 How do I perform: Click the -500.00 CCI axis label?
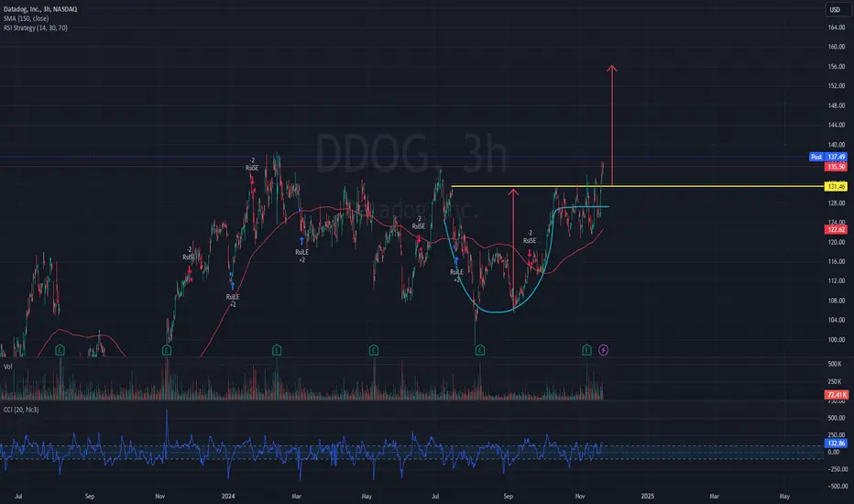[x=837, y=487]
